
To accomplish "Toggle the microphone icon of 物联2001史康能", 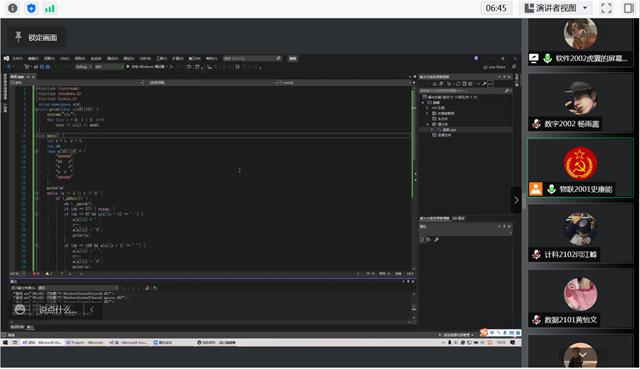I will [551, 189].
